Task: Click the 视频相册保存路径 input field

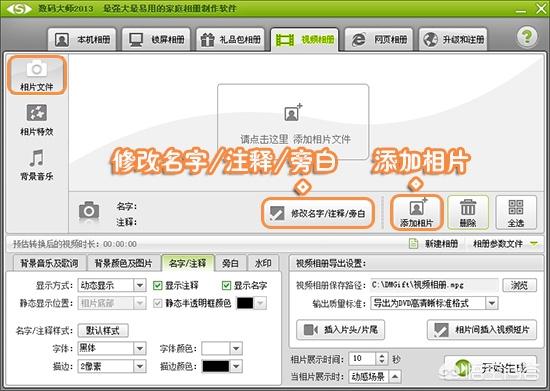Action: click(435, 285)
